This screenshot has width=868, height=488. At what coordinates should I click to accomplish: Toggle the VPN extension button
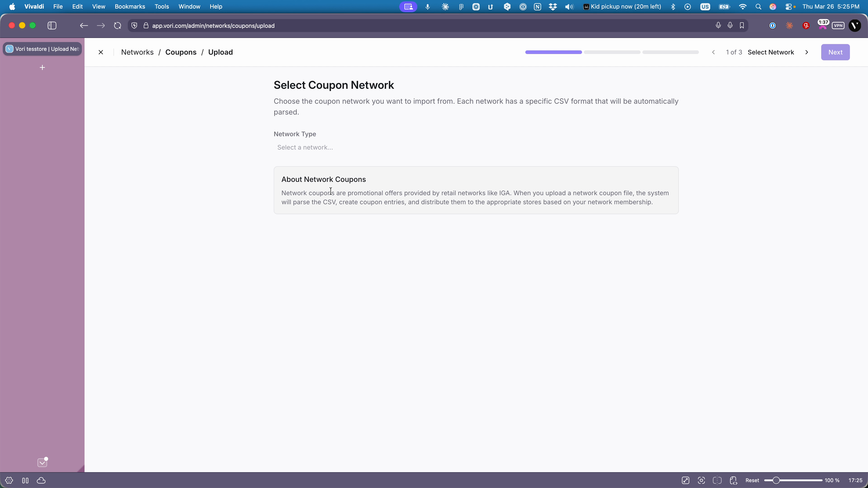[x=838, y=26]
